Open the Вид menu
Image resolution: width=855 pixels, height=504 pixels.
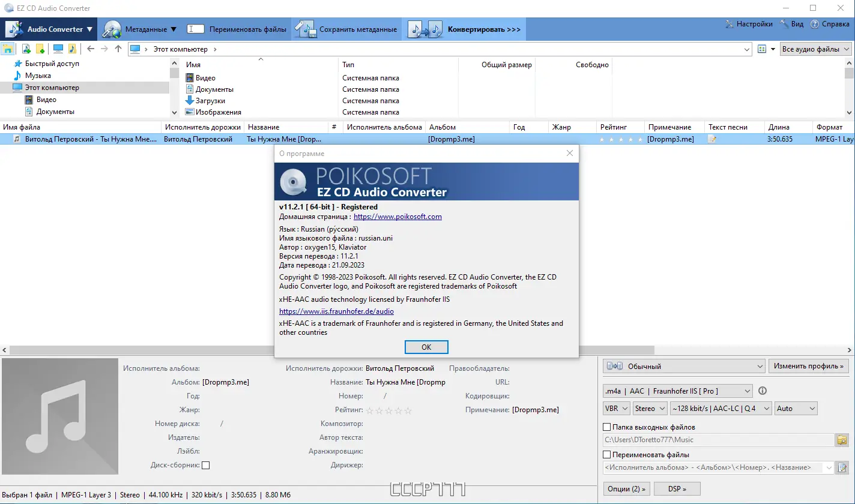tap(791, 24)
